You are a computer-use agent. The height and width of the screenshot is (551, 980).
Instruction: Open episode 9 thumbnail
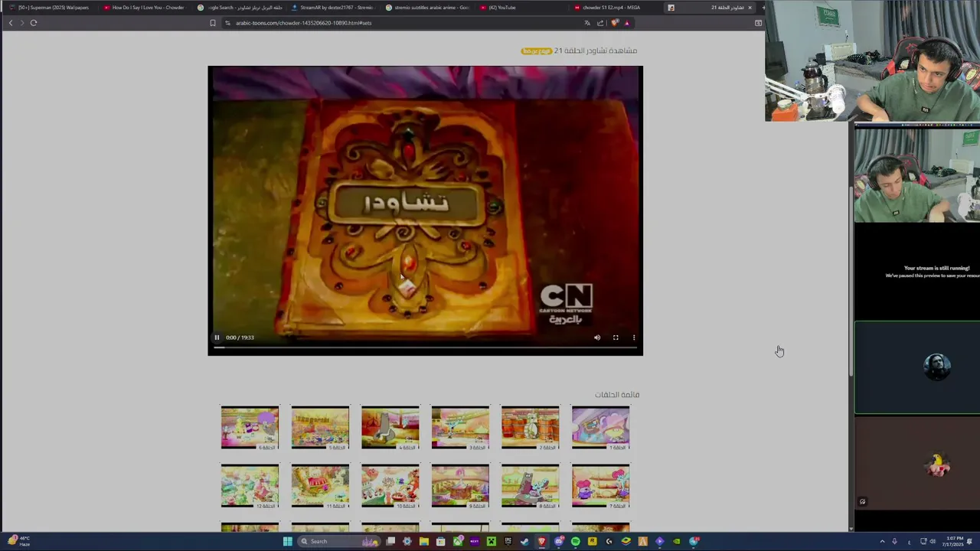coord(460,486)
